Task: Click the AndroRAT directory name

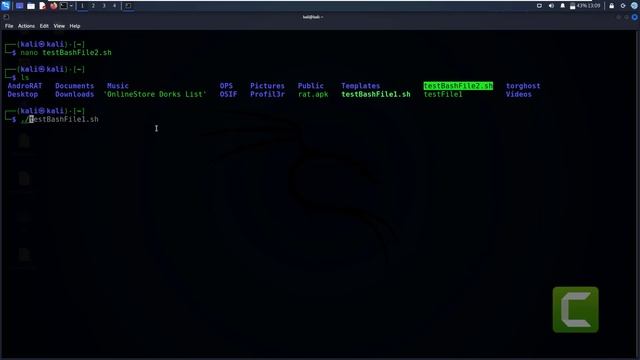Action: (25, 86)
